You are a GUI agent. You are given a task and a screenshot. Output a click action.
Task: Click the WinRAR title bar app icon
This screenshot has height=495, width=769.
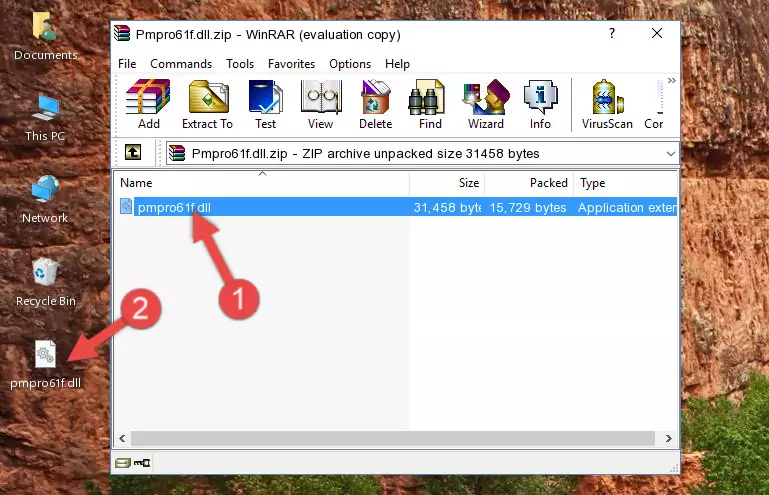122,34
